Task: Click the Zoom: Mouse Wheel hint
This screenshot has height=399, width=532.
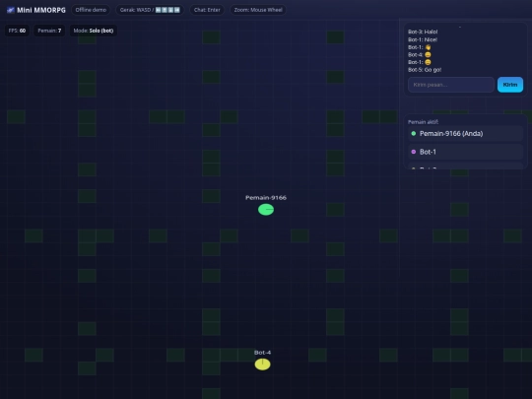Action: pyautogui.click(x=258, y=10)
